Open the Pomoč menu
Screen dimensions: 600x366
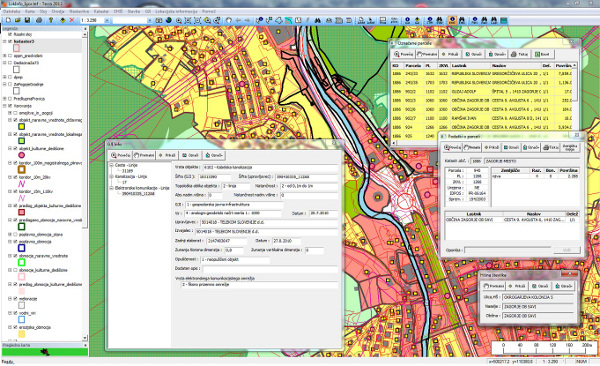pyautogui.click(x=209, y=12)
